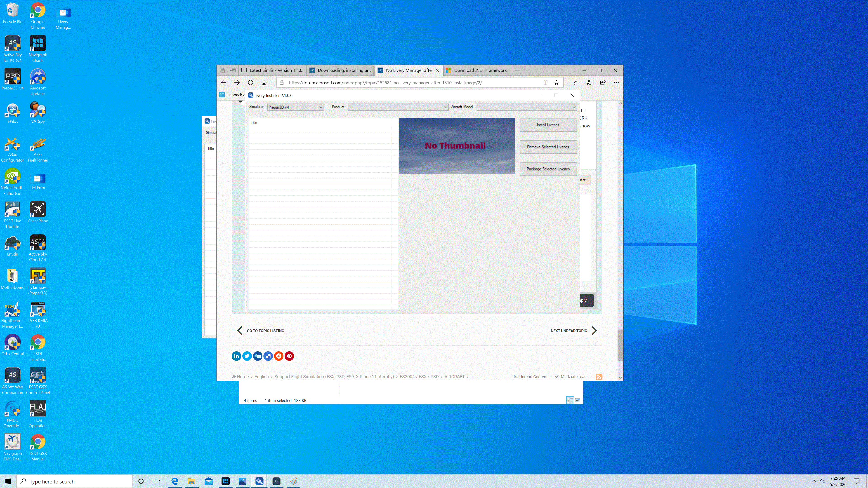The image size is (868, 488).
Task: Open the Recycle Bin desktop icon
Action: [x=12, y=14]
